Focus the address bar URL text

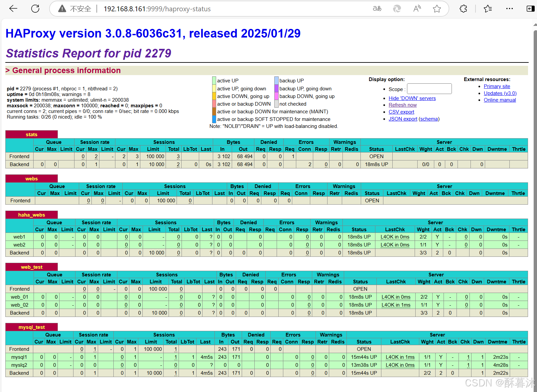[x=157, y=9]
